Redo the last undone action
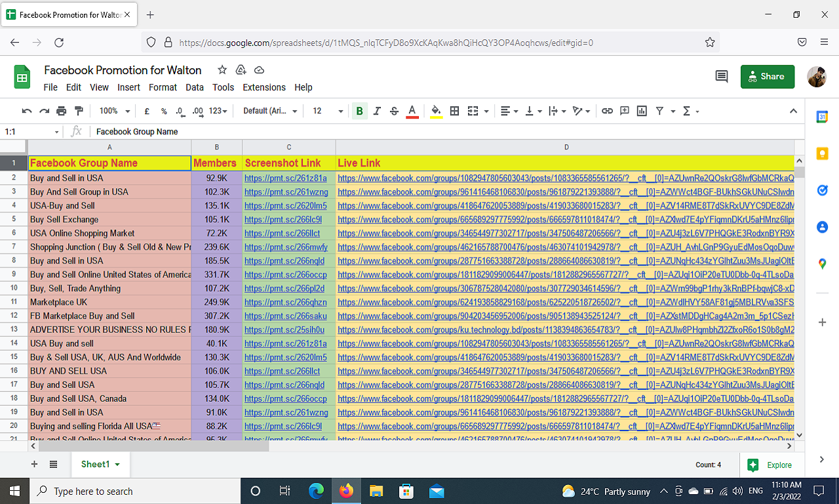839x504 pixels. coord(44,111)
